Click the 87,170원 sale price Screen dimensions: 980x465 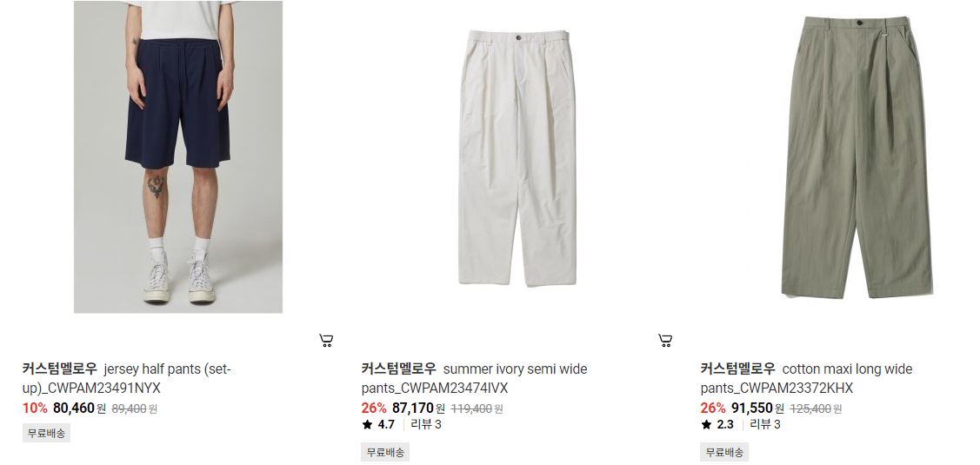419,409
